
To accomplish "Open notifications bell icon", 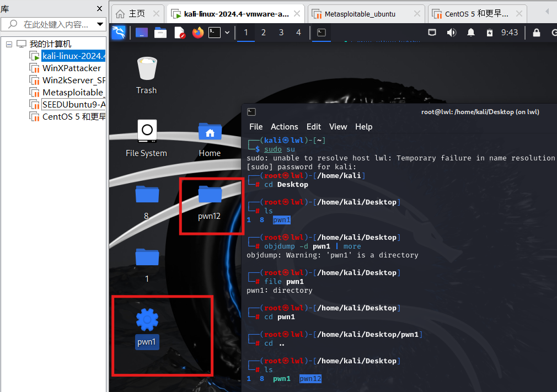I will click(x=470, y=33).
